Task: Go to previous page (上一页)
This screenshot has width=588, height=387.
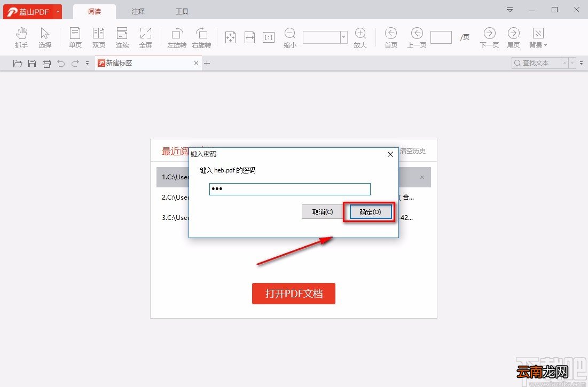Action: coord(417,37)
